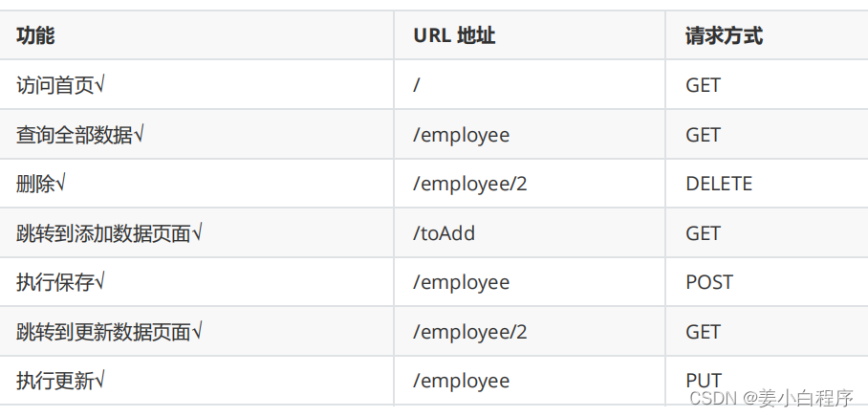Select the 查询全部数据 cell
This screenshot has width=868, height=417.
click(80, 135)
